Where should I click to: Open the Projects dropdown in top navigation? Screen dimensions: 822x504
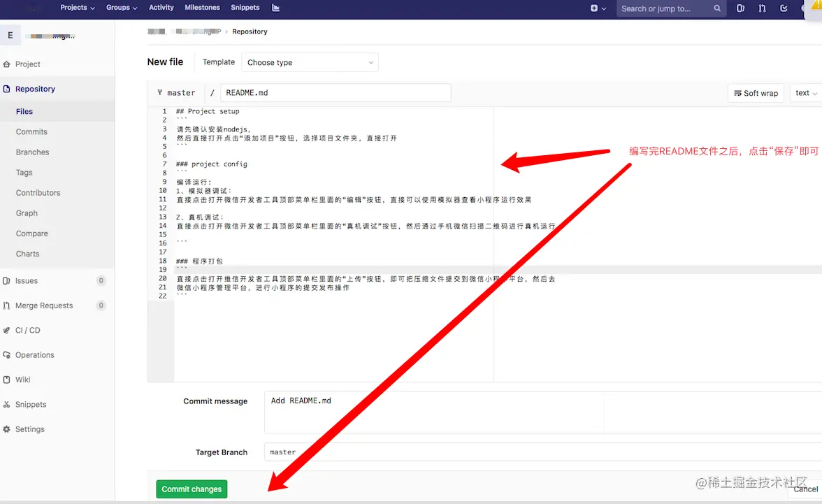[x=77, y=8]
